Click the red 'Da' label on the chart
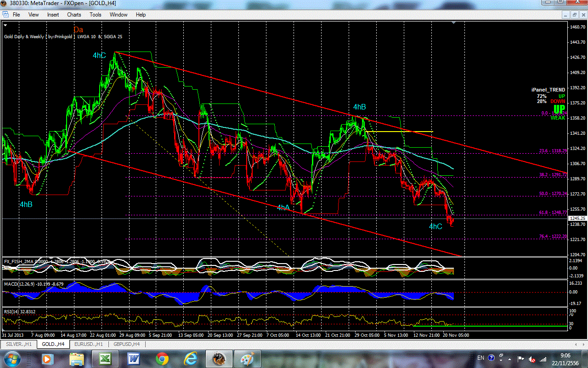 tap(78, 30)
